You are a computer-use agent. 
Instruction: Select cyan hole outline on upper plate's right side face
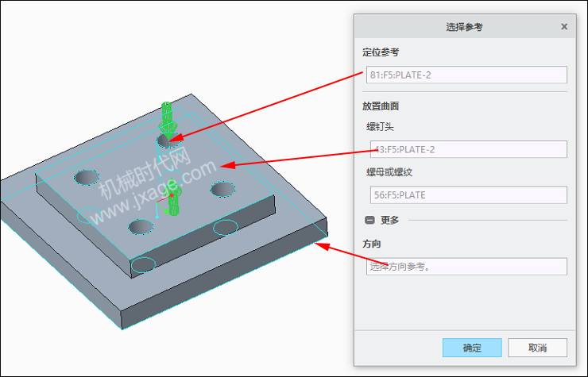click(x=226, y=227)
